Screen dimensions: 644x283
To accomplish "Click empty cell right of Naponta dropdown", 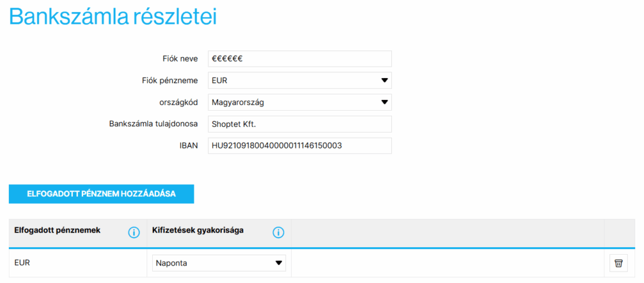I will coord(448,264).
